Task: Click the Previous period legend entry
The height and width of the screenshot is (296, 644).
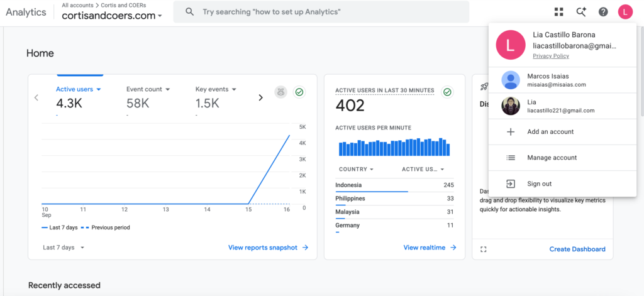Action: tap(105, 227)
